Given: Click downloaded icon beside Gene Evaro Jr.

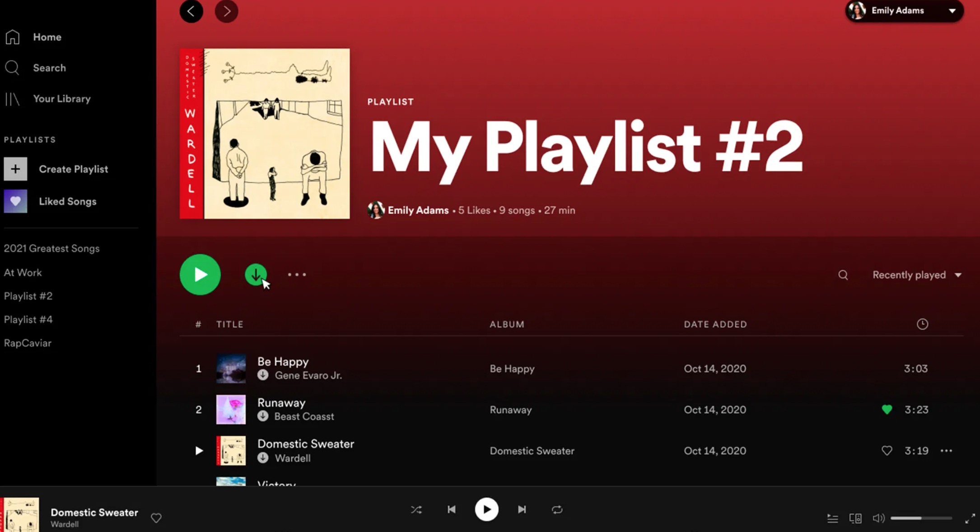Looking at the screenshot, I should coord(263,375).
